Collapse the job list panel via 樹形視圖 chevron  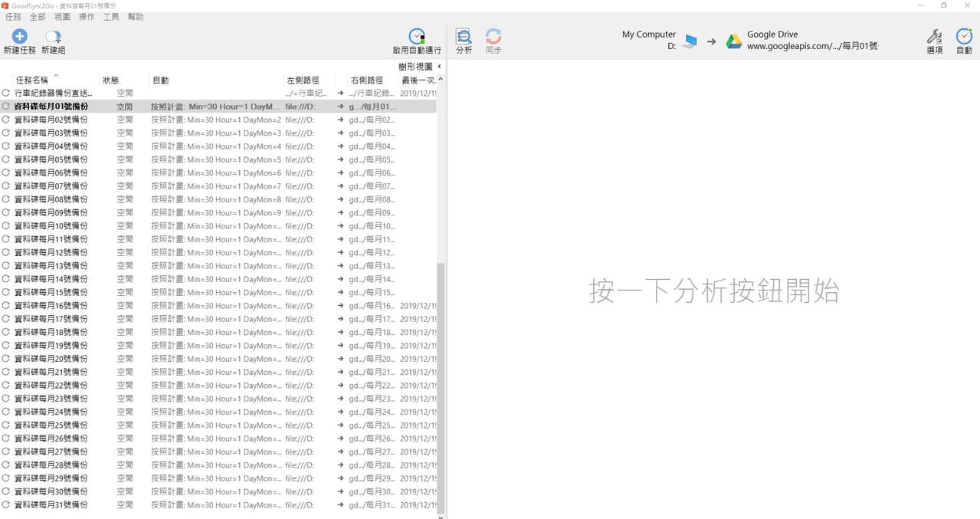coord(439,67)
